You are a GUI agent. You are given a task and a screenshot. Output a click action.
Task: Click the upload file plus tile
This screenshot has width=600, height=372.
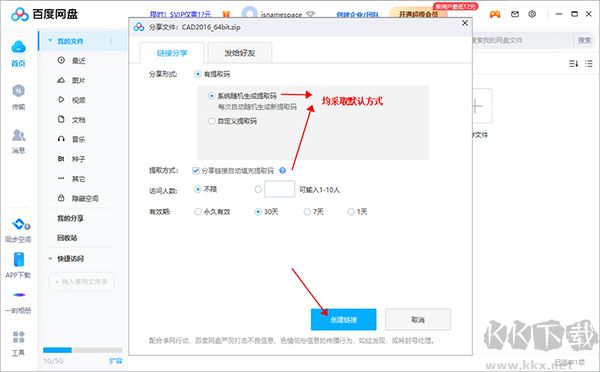[482, 106]
